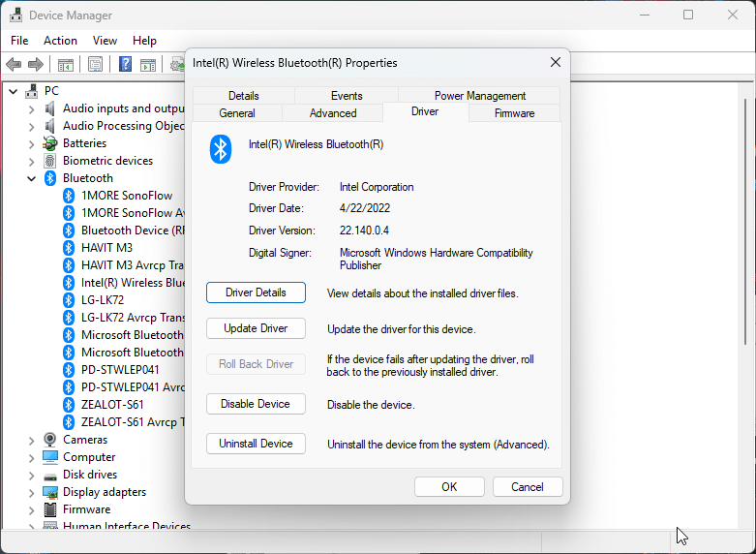756x554 pixels.
Task: Switch to the Power Management tab
Action: coord(480,96)
